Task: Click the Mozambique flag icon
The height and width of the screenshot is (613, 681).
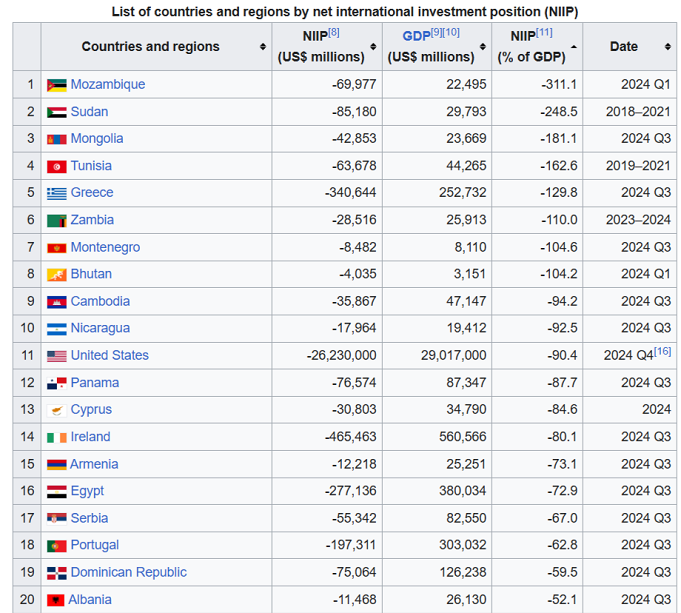Action: pyautogui.click(x=56, y=85)
